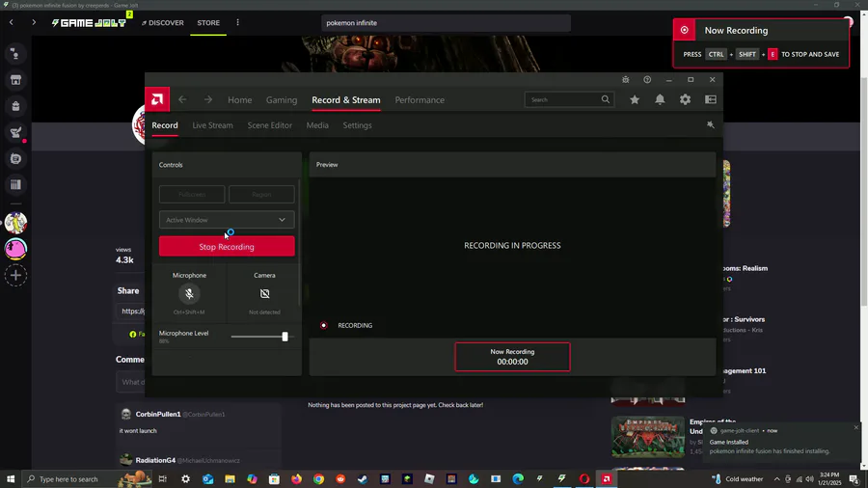This screenshot has height=488, width=868.
Task: Open Game Jolt backpack sidebar icon
Action: coord(15,106)
